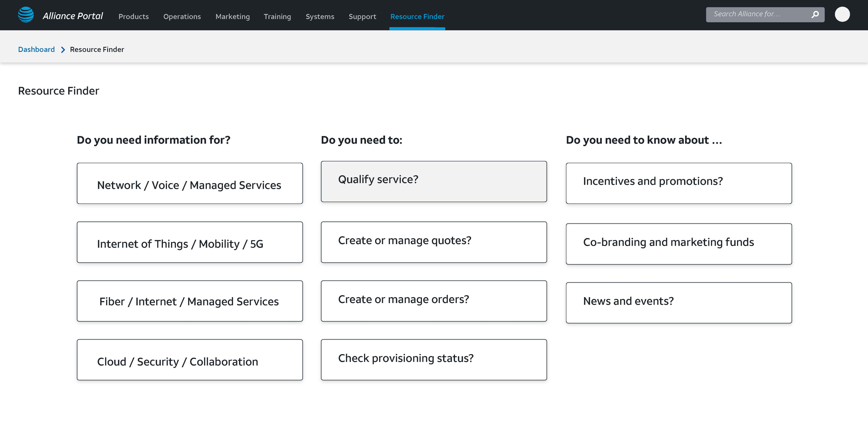Select Network / Voice / Managed Services
The image size is (868, 434).
point(190,183)
